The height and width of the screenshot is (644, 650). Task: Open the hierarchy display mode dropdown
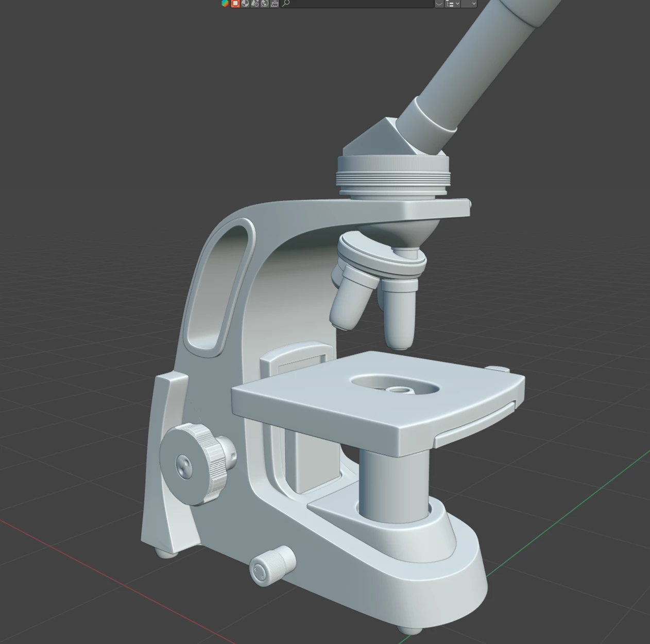click(452, 3)
